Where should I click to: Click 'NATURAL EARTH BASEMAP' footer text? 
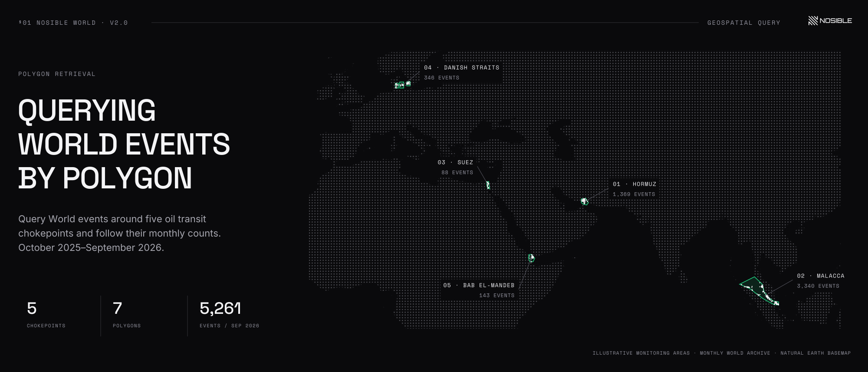point(815,353)
